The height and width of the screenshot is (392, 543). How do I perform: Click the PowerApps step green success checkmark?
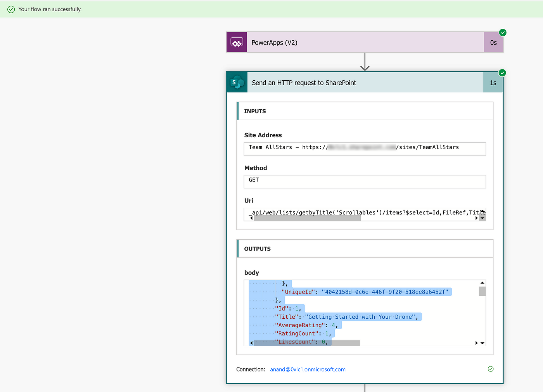point(503,33)
